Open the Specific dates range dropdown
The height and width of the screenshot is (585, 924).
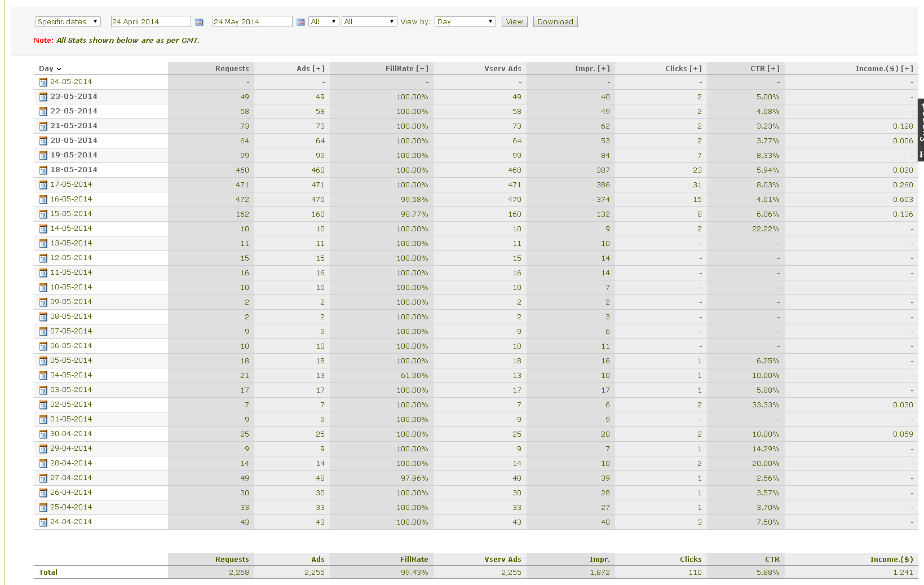[x=68, y=21]
